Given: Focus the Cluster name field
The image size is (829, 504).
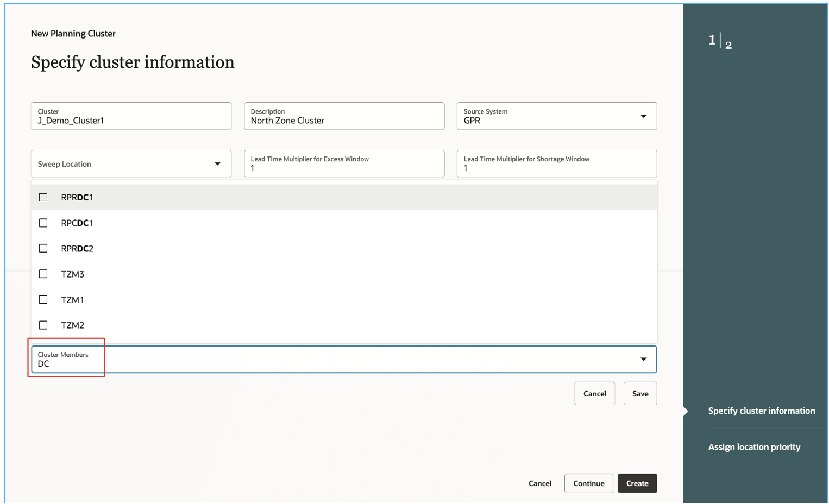Looking at the screenshot, I should (x=131, y=121).
